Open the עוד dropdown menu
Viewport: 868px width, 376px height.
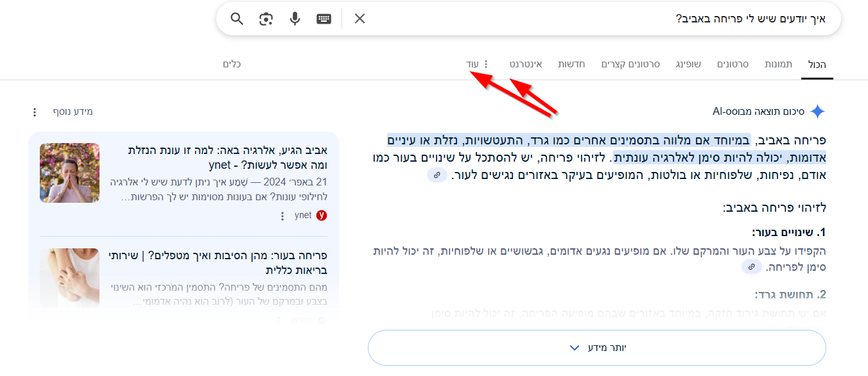472,64
